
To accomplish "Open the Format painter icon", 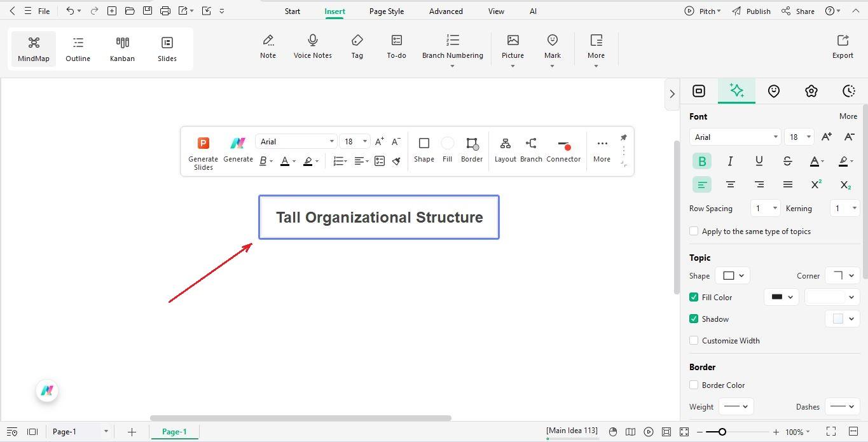I will coord(396,161).
